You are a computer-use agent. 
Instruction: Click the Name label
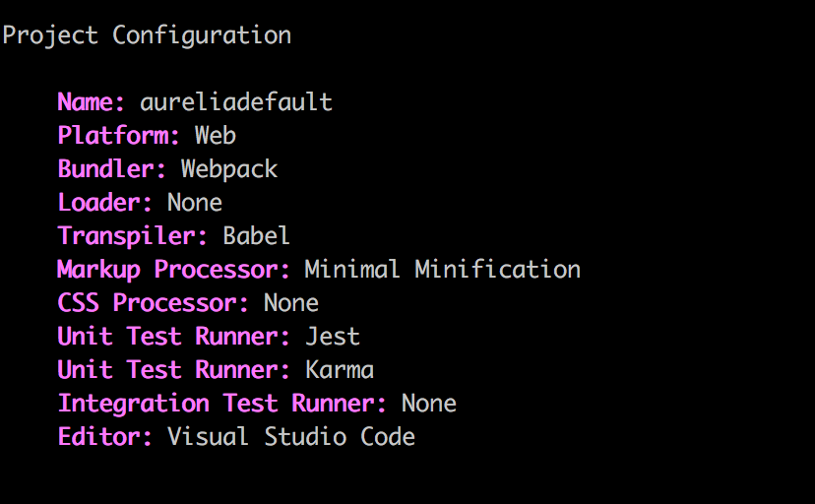[x=92, y=102]
